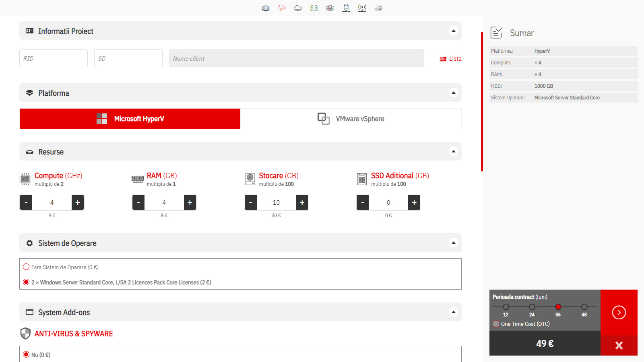
Task: Select the Windows Server Standard Core radio
Action: tap(27, 282)
